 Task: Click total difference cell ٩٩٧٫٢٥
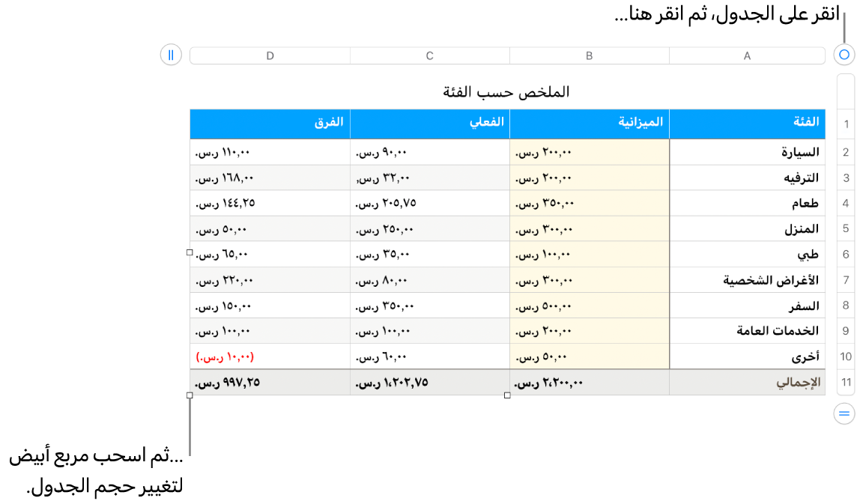pos(270,382)
